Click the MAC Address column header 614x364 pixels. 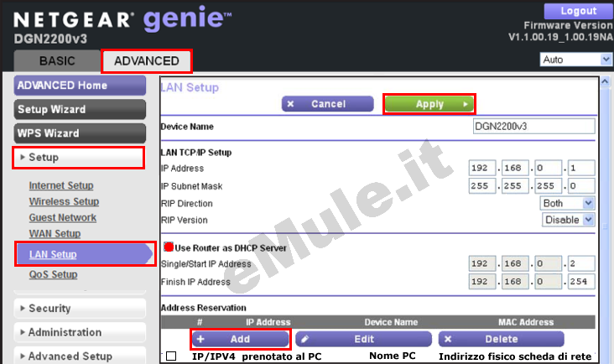point(525,322)
